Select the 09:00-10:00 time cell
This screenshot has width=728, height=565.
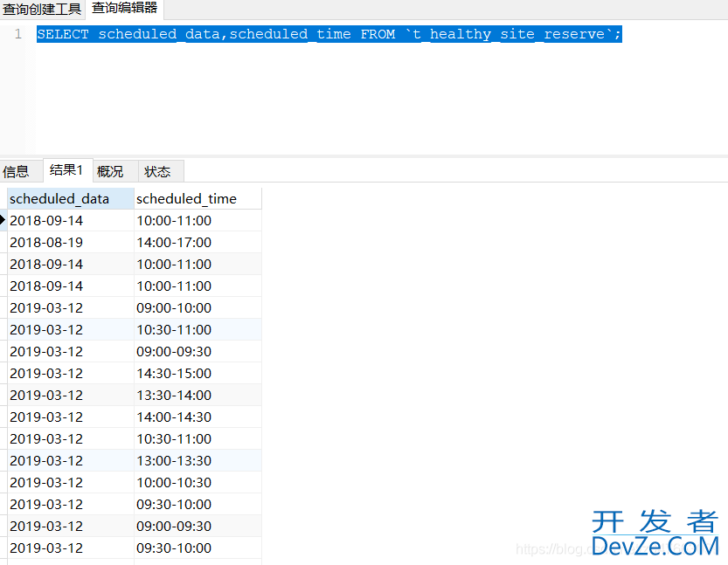174,307
